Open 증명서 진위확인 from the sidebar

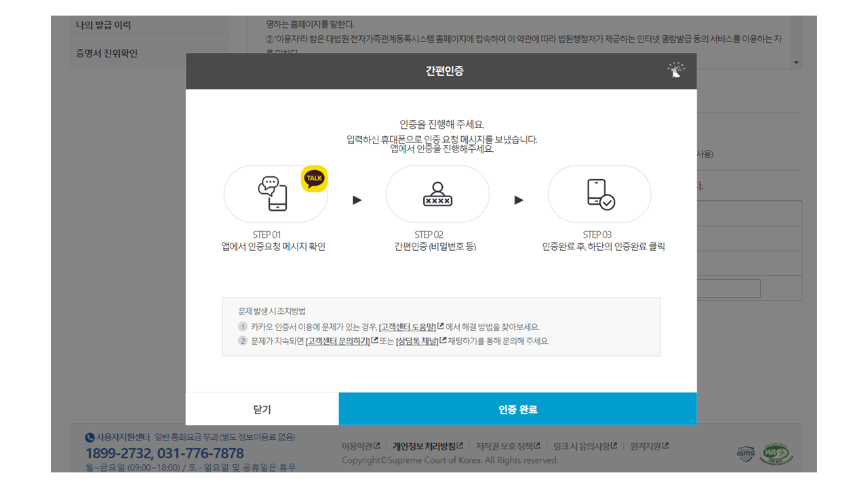[x=106, y=53]
